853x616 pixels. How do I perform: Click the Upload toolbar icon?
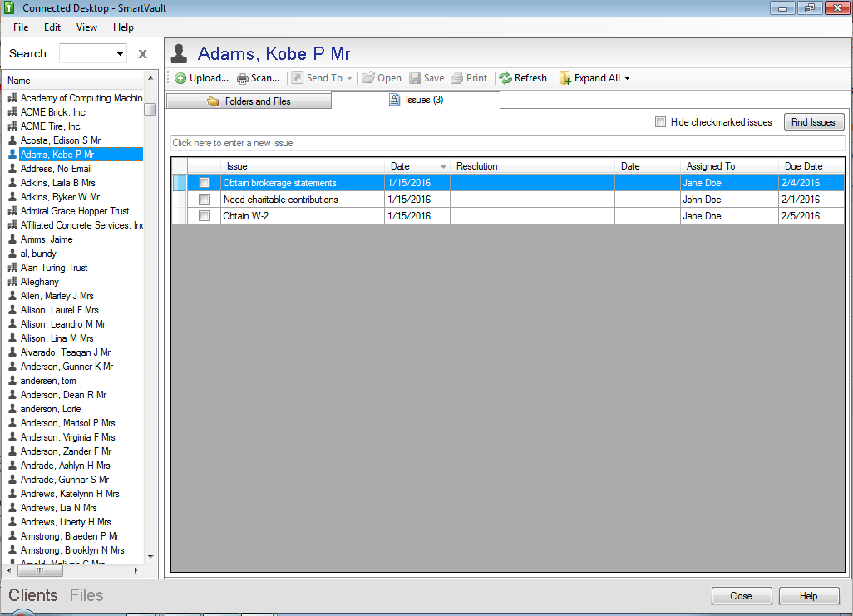pos(180,78)
